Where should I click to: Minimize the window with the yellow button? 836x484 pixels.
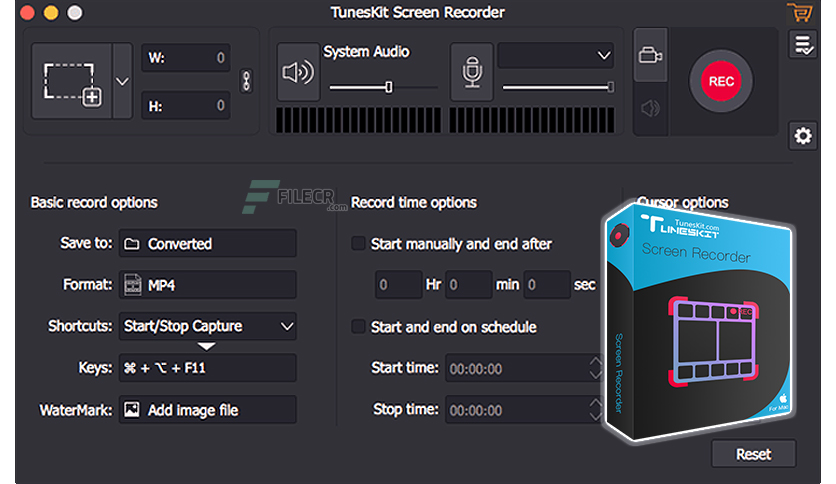(51, 13)
